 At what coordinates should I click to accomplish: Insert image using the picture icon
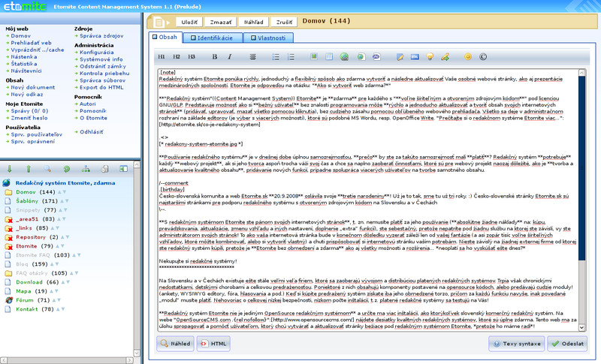314,56
